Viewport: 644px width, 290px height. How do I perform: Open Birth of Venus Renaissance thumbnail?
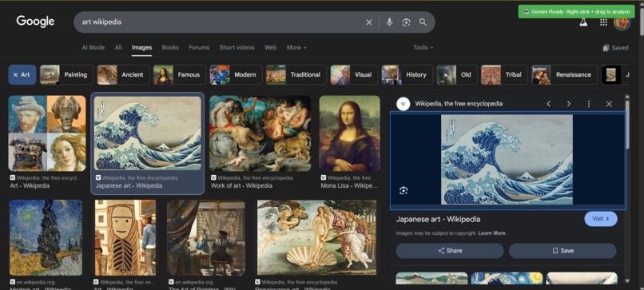coord(316,237)
